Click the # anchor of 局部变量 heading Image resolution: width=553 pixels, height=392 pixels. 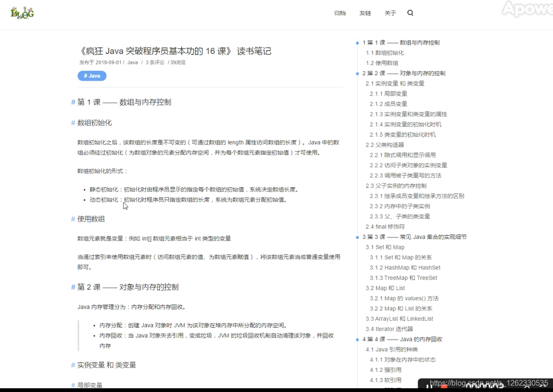pos(74,385)
